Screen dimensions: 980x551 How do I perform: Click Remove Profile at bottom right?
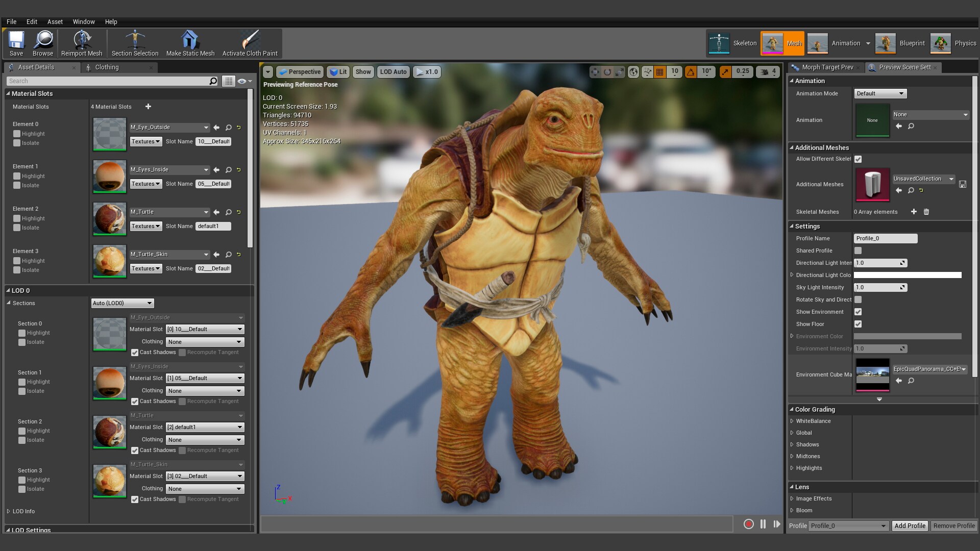click(x=954, y=525)
